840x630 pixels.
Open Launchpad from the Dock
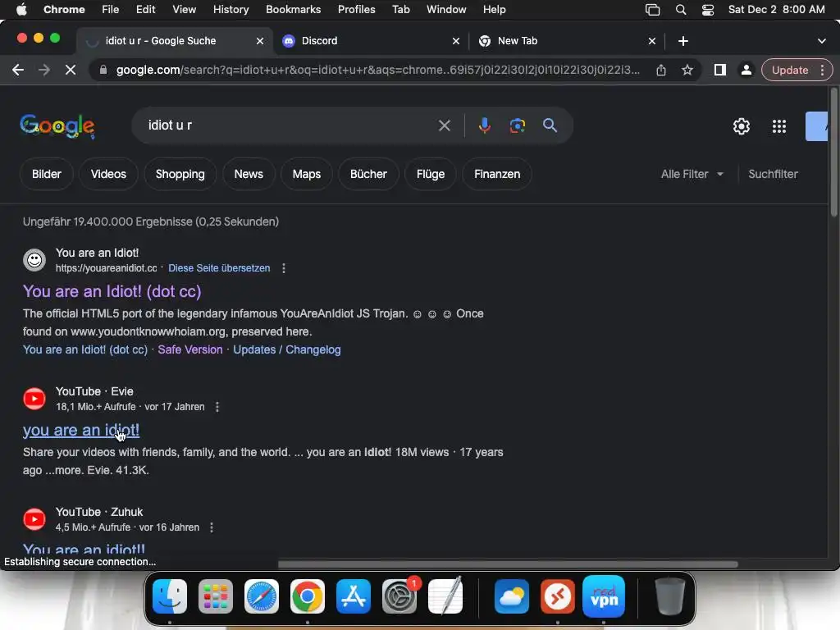pyautogui.click(x=216, y=596)
